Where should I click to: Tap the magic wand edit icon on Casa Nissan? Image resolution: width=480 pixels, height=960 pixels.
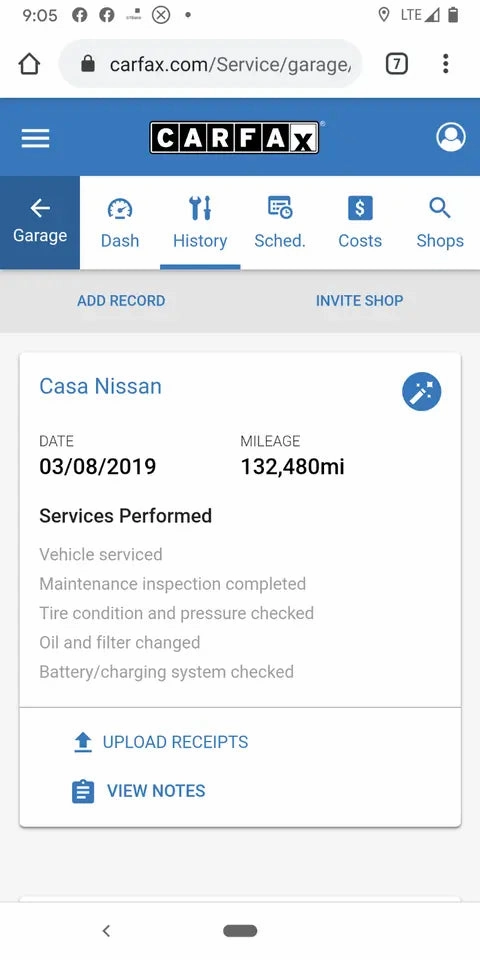pyautogui.click(x=421, y=391)
